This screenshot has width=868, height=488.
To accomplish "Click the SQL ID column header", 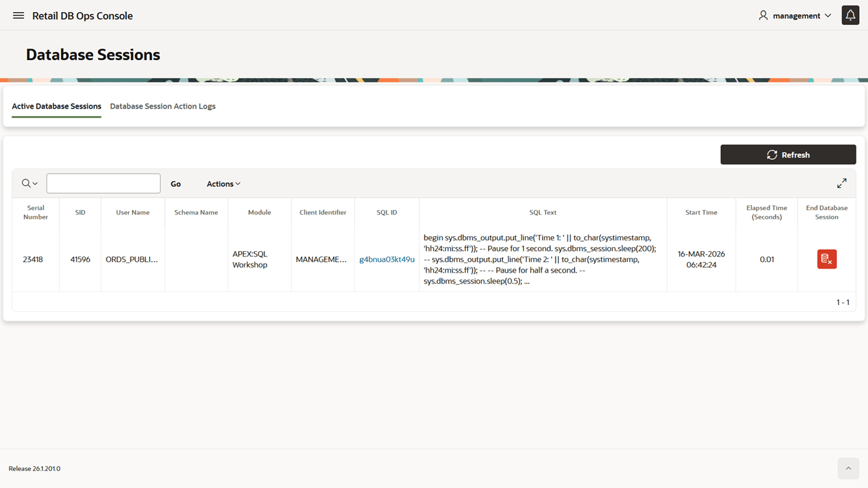I will click(387, 213).
